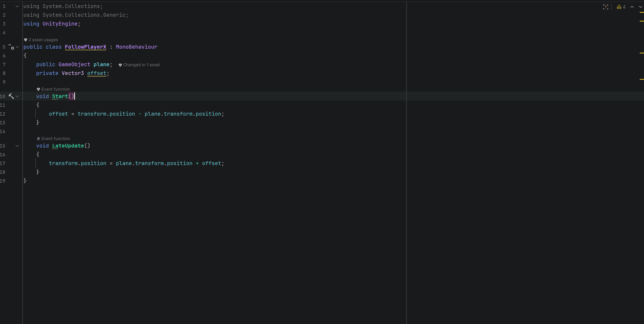Click the flame icon above LateUpdate
Image resolution: width=644 pixels, height=324 pixels.
coord(38,139)
